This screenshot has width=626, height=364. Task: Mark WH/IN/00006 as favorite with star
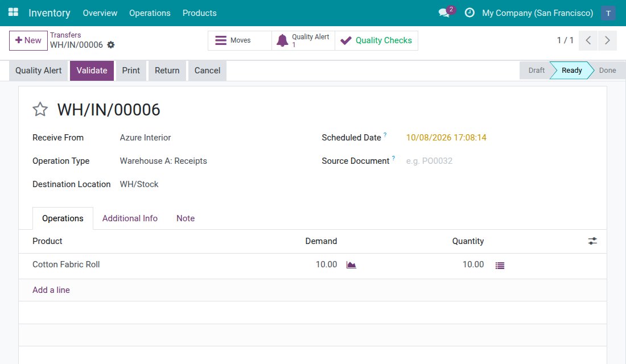(x=40, y=109)
